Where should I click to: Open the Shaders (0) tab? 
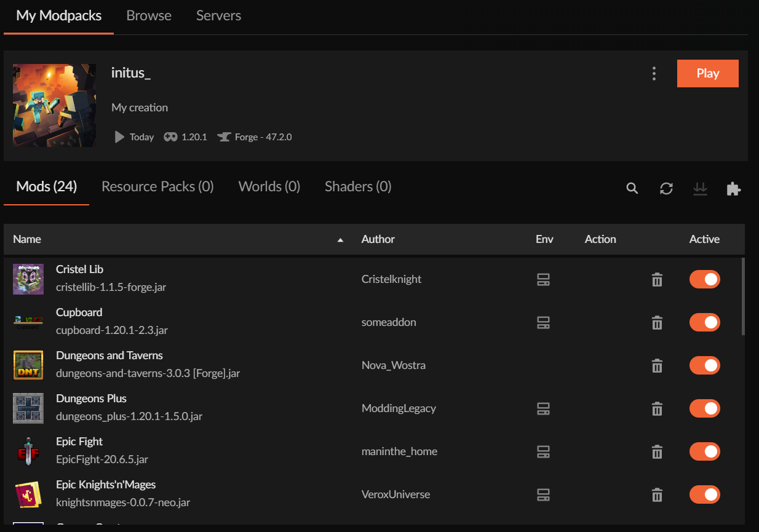coord(358,186)
